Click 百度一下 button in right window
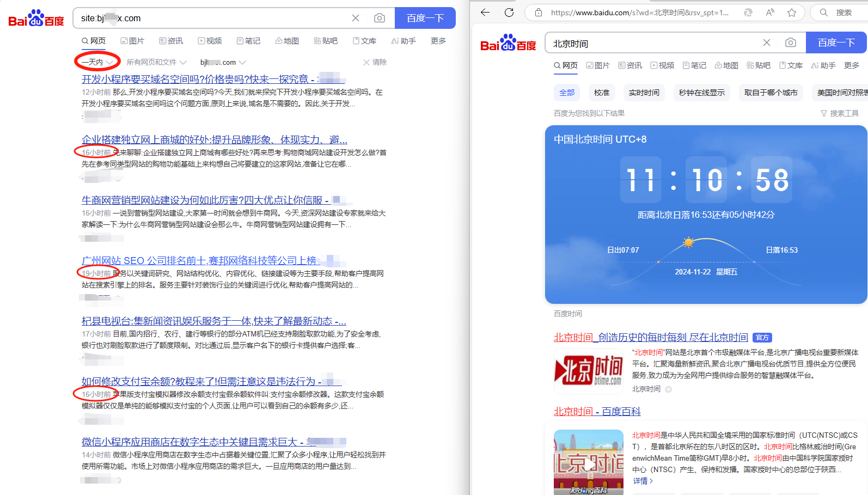Viewport: 868px width, 495px height. coord(836,42)
